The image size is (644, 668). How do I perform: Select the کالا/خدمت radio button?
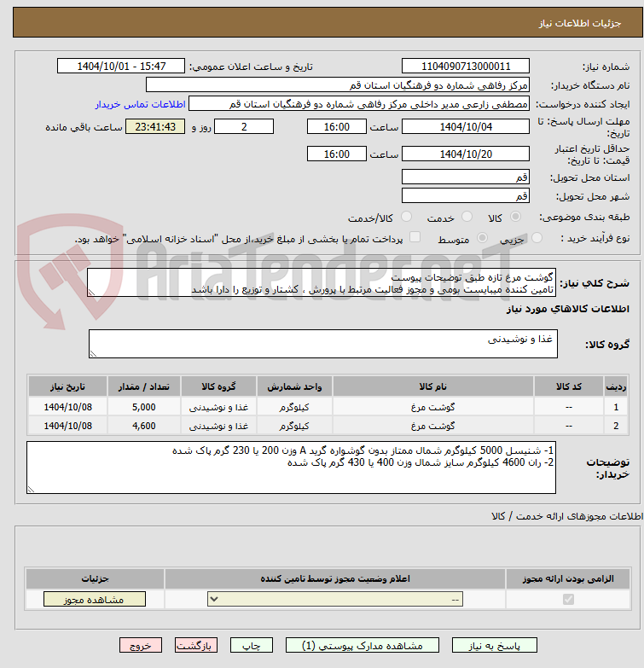tap(406, 217)
